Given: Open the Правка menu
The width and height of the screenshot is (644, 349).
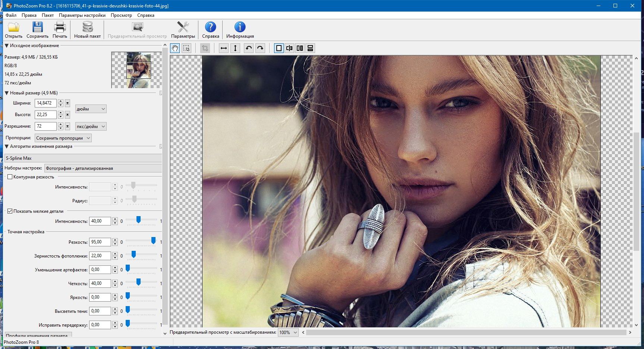Looking at the screenshot, I should pyautogui.click(x=29, y=15).
